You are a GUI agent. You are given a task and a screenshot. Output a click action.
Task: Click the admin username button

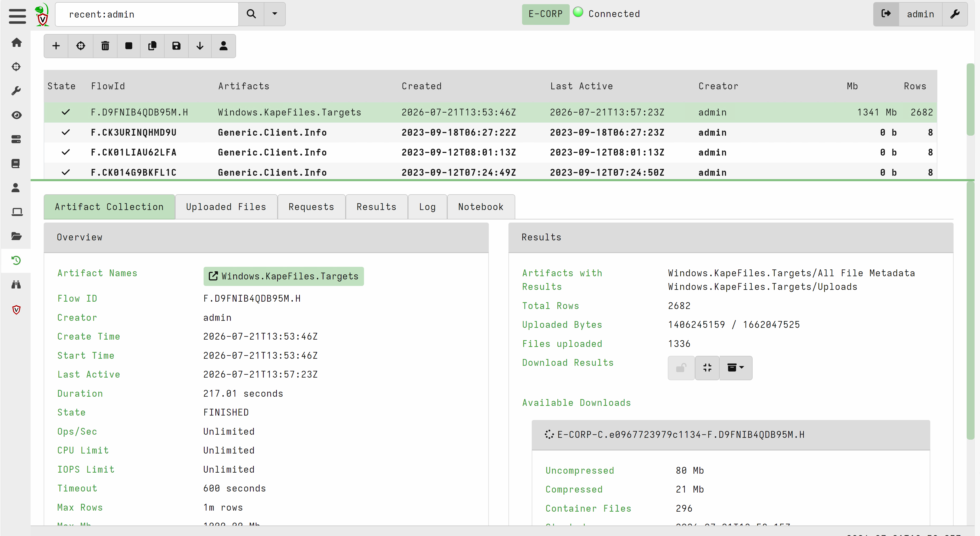(920, 14)
